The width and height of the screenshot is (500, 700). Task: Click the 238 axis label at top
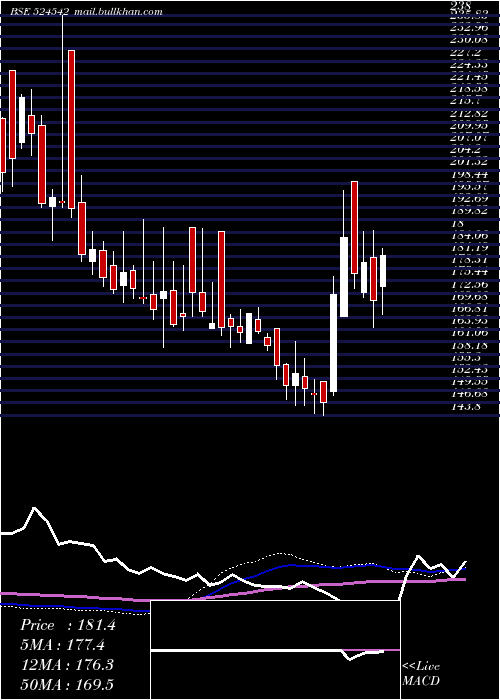tap(462, 6)
